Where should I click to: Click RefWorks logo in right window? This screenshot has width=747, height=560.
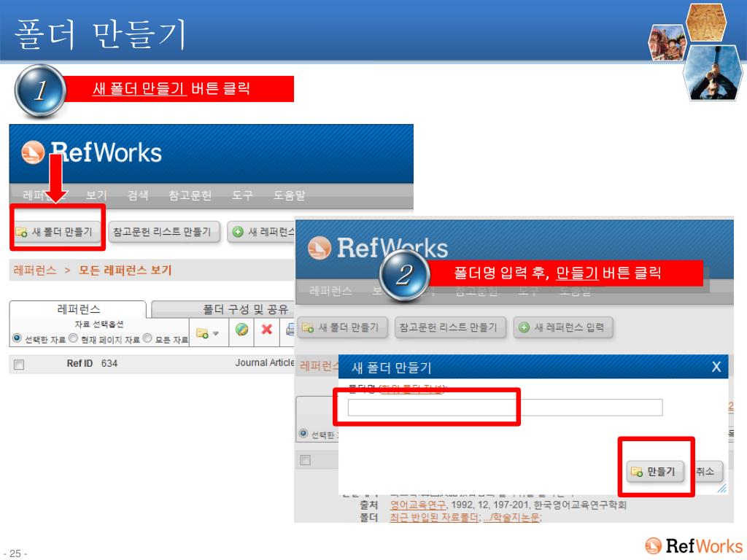click(x=378, y=248)
